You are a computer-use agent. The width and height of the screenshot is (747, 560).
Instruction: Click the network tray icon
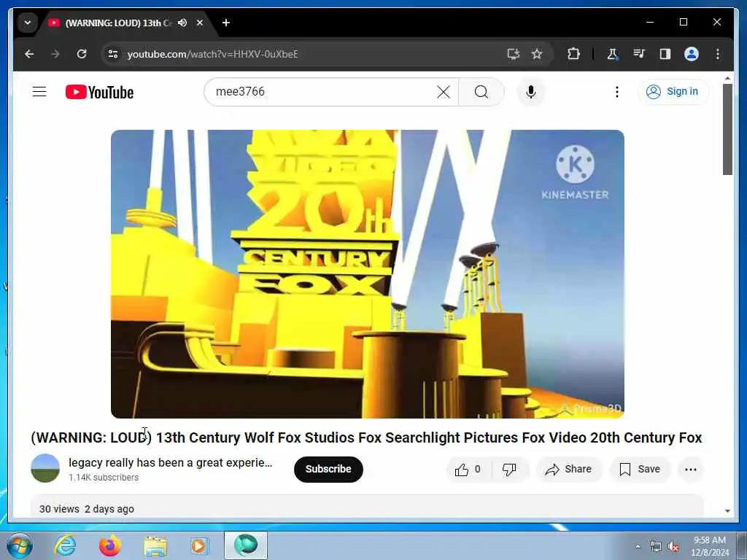[656, 547]
